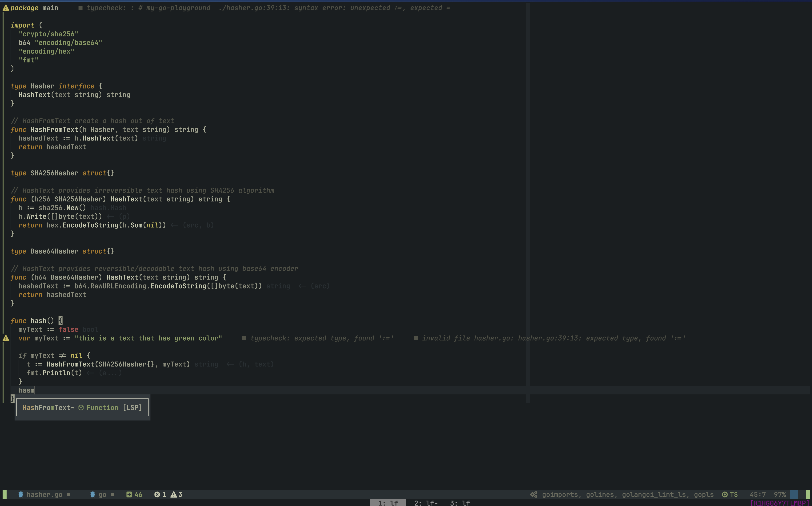Click the highlighted opening brace of func hash
The width and height of the screenshot is (812, 506).
pyautogui.click(x=60, y=321)
